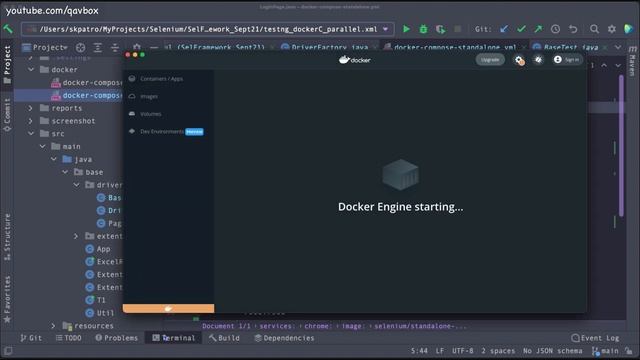Open the Project view dropdown
This screenshot has width=640, height=360.
45,47
